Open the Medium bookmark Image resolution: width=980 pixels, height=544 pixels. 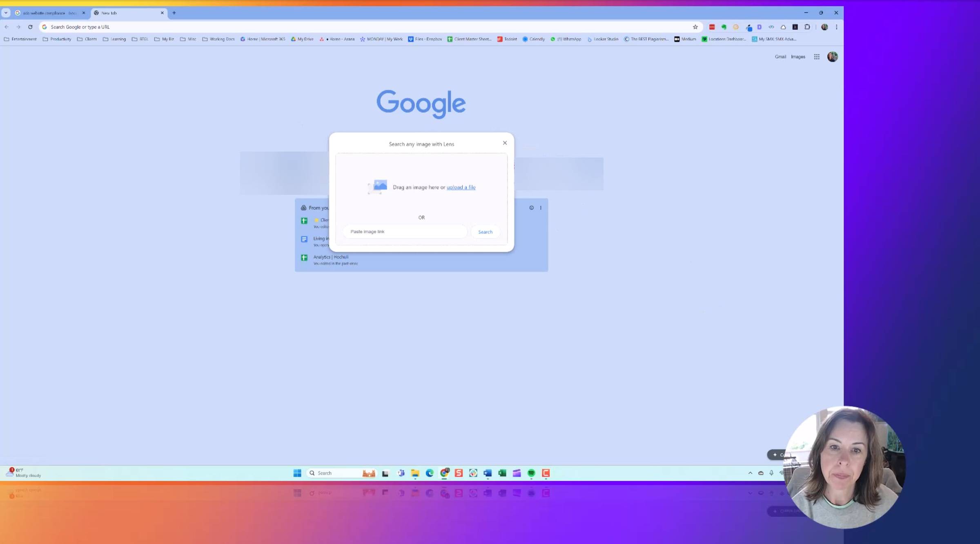685,39
